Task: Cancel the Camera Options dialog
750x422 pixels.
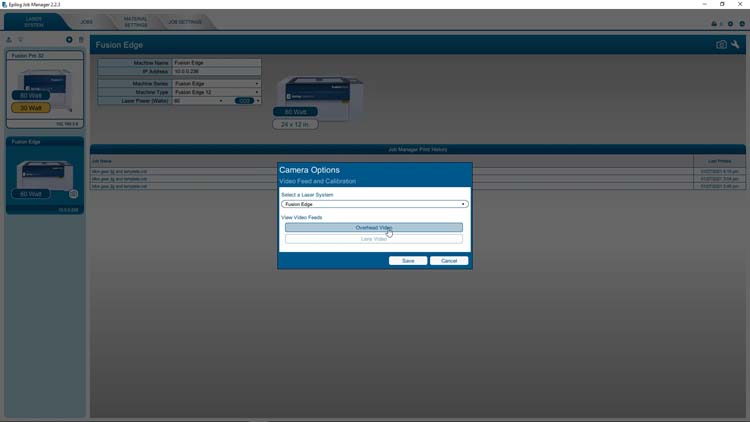Action: point(449,261)
